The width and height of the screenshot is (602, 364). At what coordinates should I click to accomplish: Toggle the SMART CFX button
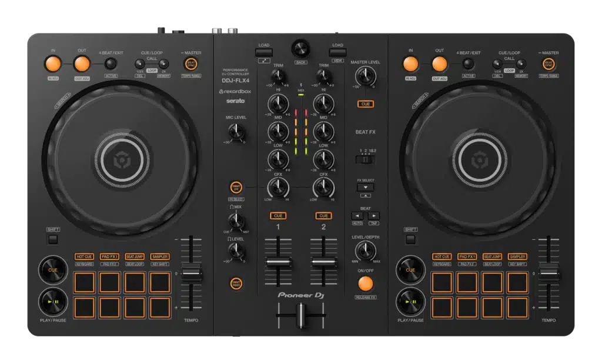[x=236, y=188]
